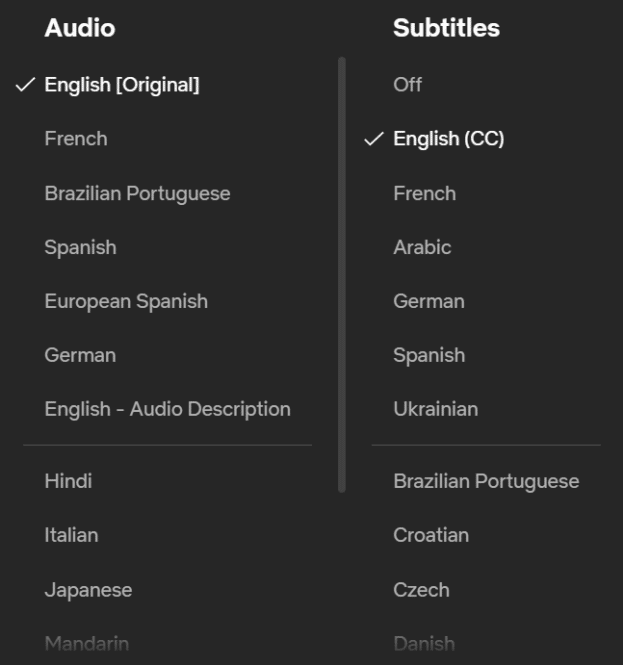Select Italian audio track
Screen dimensions: 623x665
pos(71,535)
